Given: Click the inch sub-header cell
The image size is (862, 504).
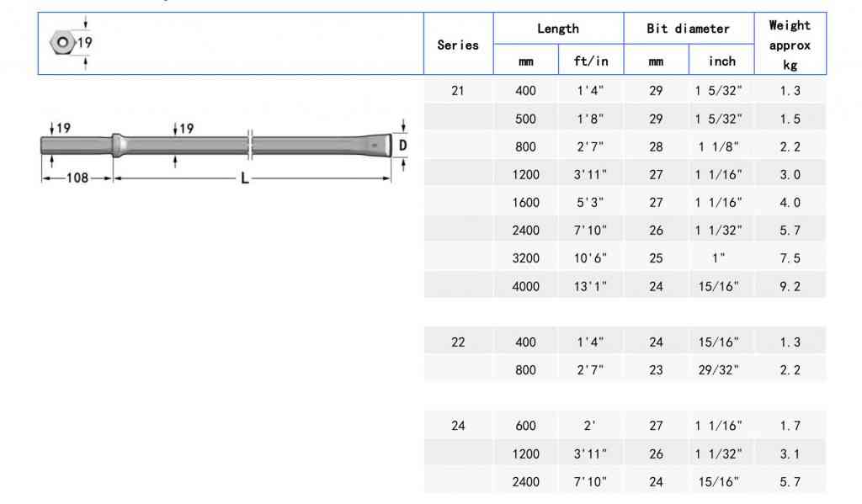Looking at the screenshot, I should pyautogui.click(x=721, y=61).
